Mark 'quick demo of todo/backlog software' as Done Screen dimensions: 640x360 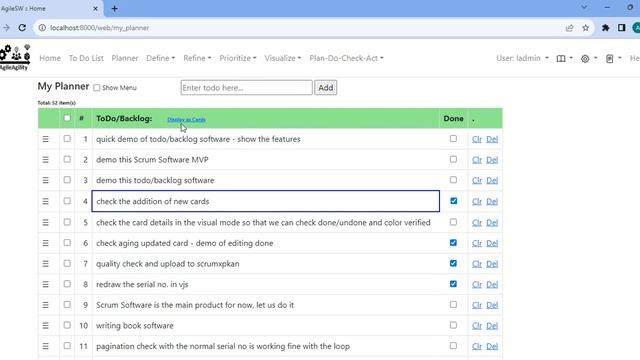453,138
